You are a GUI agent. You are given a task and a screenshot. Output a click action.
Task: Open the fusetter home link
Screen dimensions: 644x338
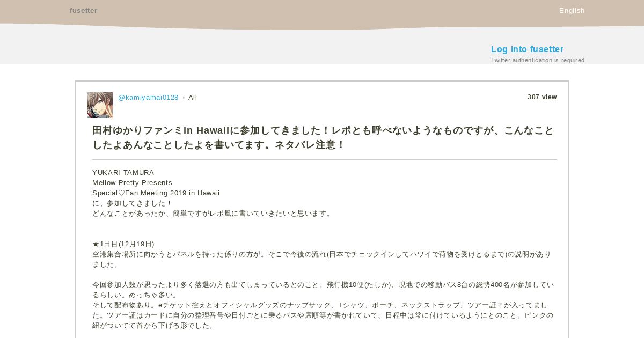[83, 11]
